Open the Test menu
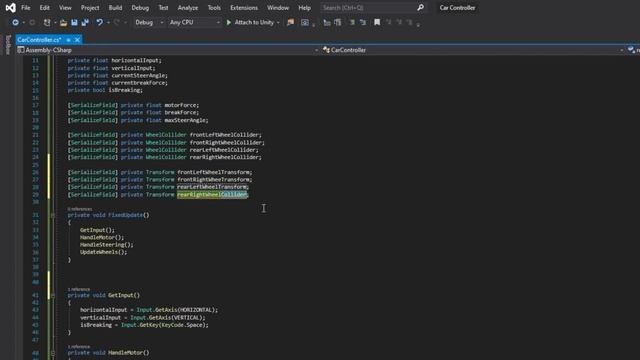Screen dimensions: 640x360 pos(163,8)
